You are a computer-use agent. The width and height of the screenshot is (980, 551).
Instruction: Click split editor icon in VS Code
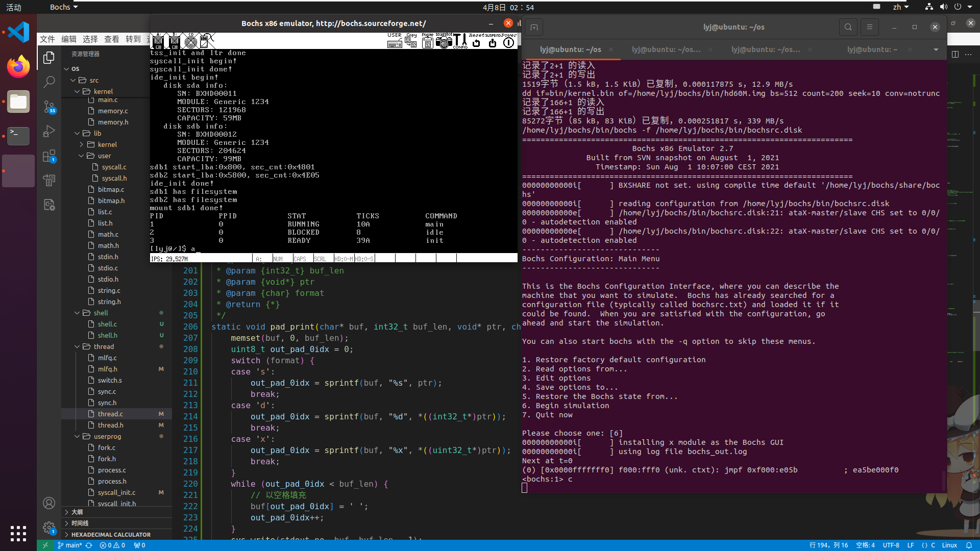click(955, 54)
